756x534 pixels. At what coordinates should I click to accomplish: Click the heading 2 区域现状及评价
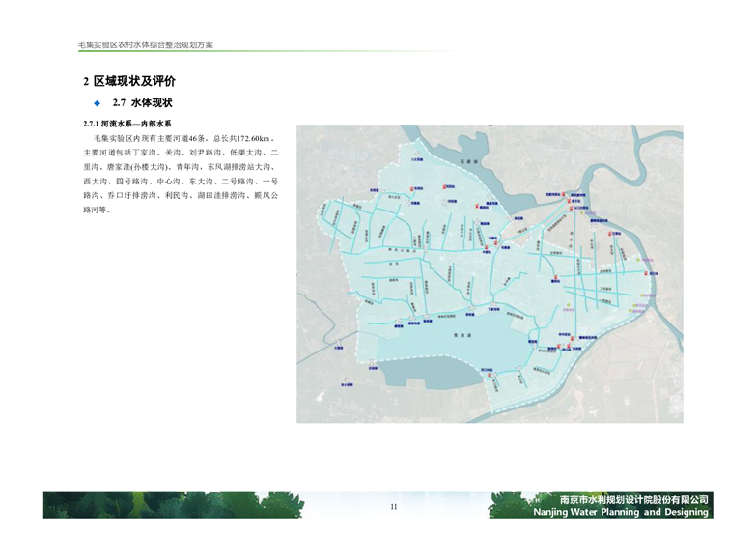pos(128,81)
